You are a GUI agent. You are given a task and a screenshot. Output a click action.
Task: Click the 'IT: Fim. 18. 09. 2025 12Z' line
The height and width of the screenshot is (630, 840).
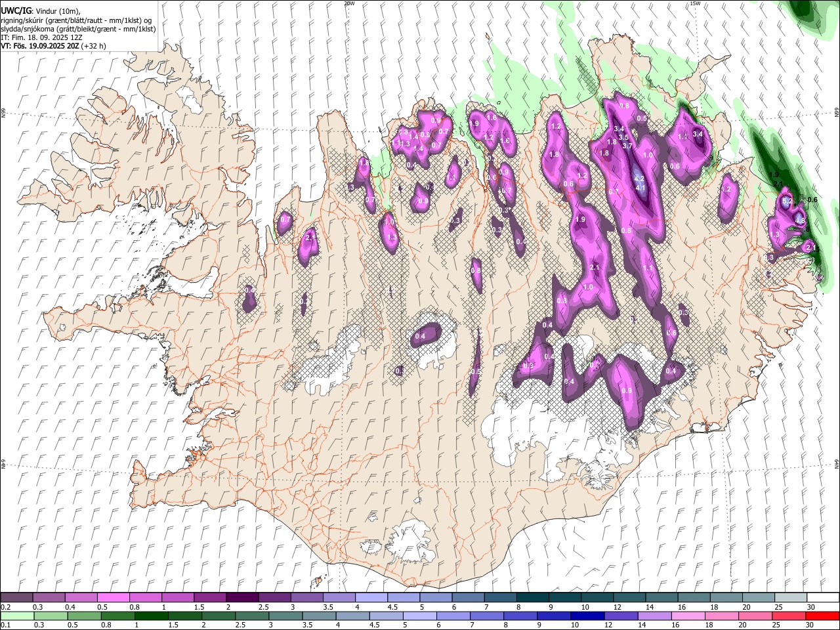41,37
